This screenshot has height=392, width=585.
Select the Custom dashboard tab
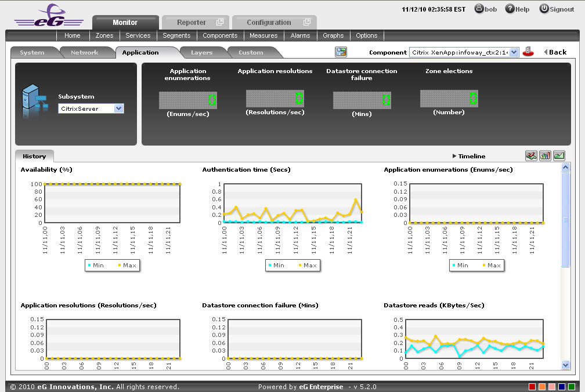251,53
